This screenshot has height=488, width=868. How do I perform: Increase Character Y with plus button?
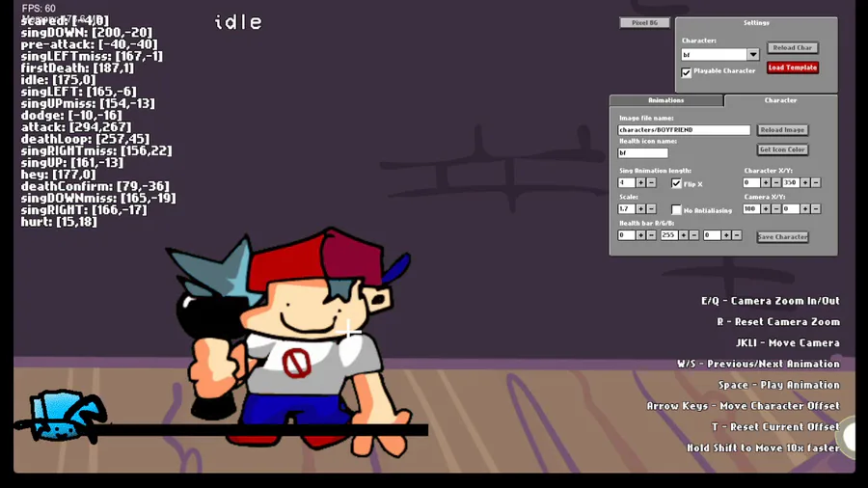coord(805,182)
